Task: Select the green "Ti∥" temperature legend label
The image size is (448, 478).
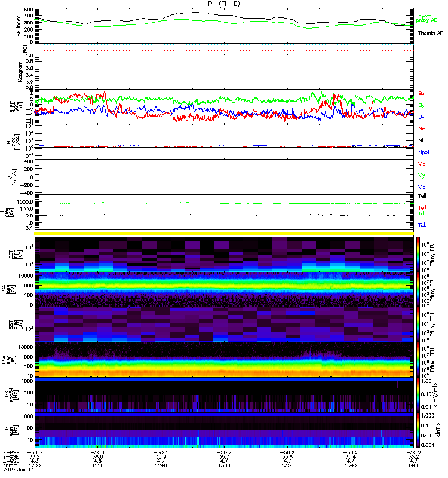Action: [421, 213]
